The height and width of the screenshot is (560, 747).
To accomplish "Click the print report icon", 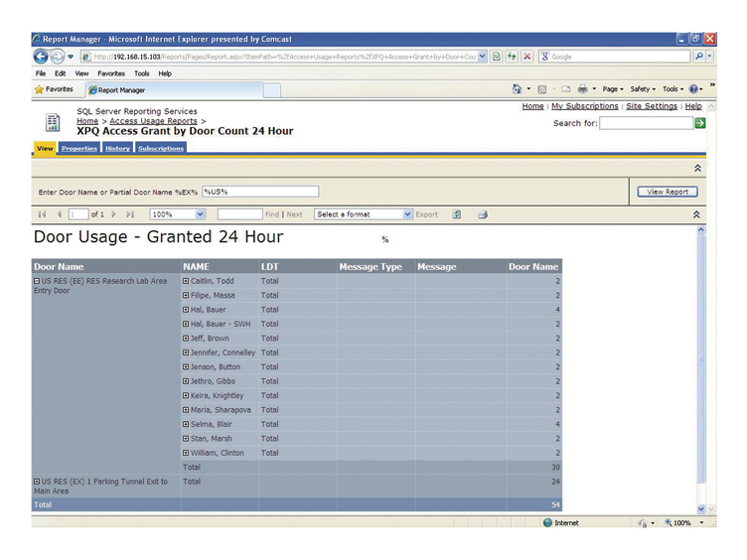I will click(483, 214).
